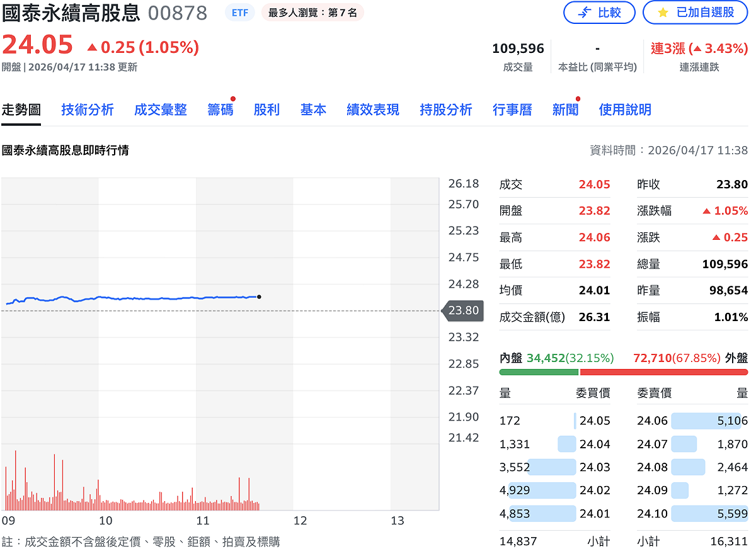Screen dimensions: 756x549
Task: Click the 109,596 成交量 header figure
Action: click(x=518, y=48)
